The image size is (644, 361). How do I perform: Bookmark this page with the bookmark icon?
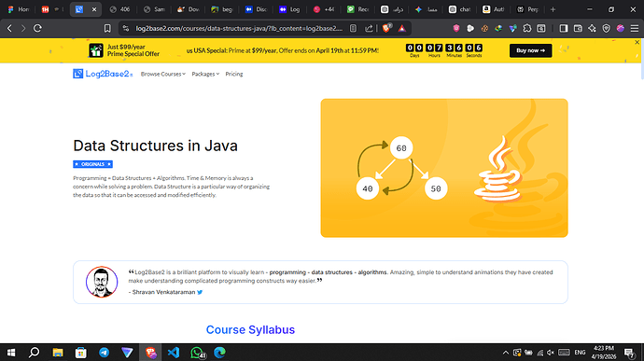[107, 28]
